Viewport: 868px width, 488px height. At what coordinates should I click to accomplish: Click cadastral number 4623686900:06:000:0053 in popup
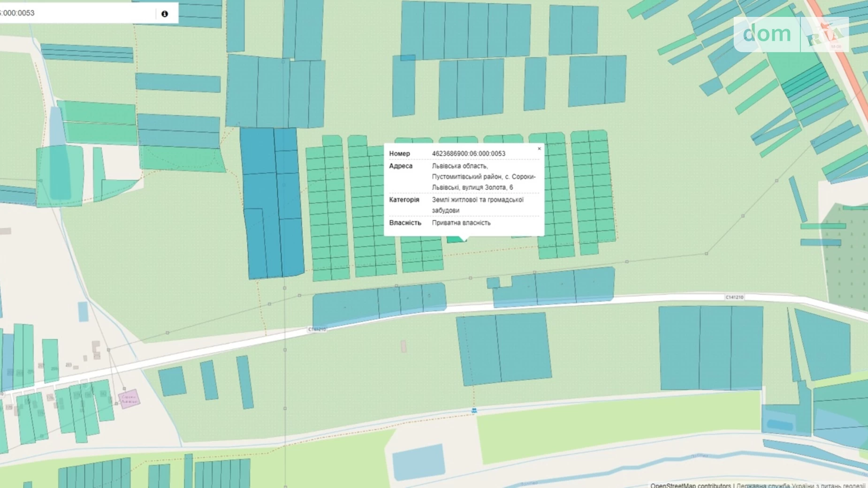(468, 153)
